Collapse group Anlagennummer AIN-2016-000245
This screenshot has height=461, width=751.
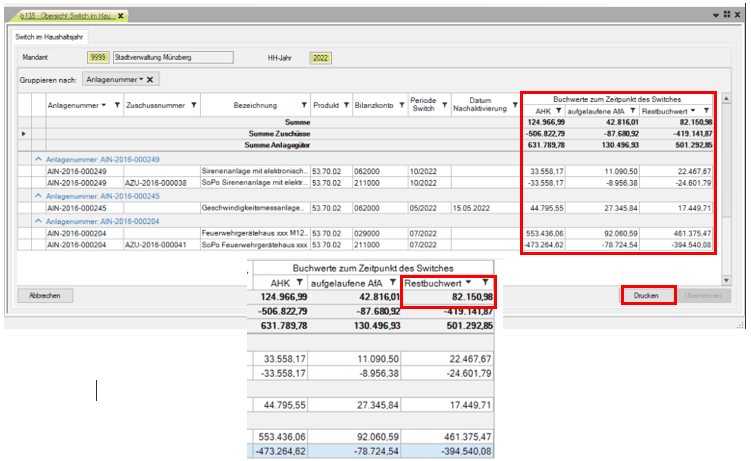tap(38, 196)
